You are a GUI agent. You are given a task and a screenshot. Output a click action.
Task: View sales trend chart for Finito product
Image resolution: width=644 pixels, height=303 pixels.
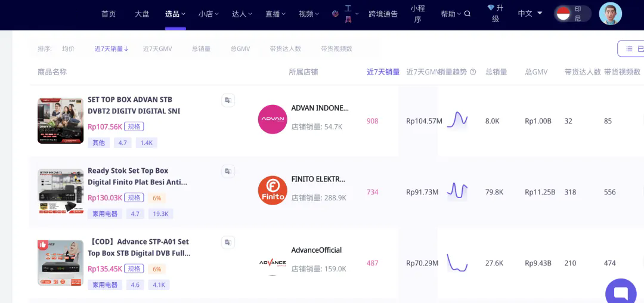(x=457, y=191)
